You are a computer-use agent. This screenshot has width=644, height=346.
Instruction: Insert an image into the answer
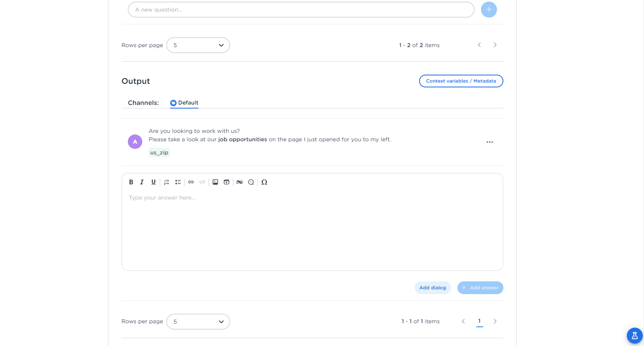click(x=215, y=182)
